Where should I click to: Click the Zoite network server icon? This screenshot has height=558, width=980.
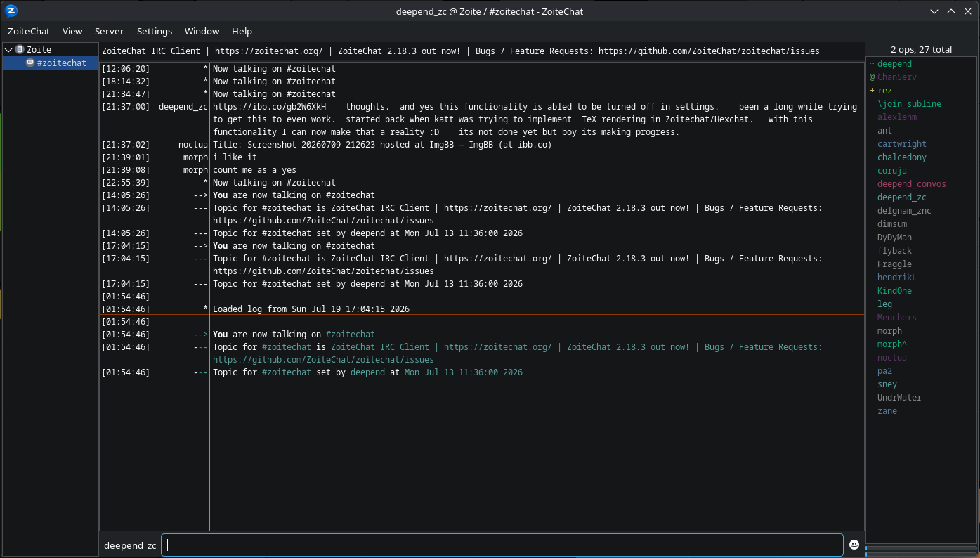[x=20, y=50]
